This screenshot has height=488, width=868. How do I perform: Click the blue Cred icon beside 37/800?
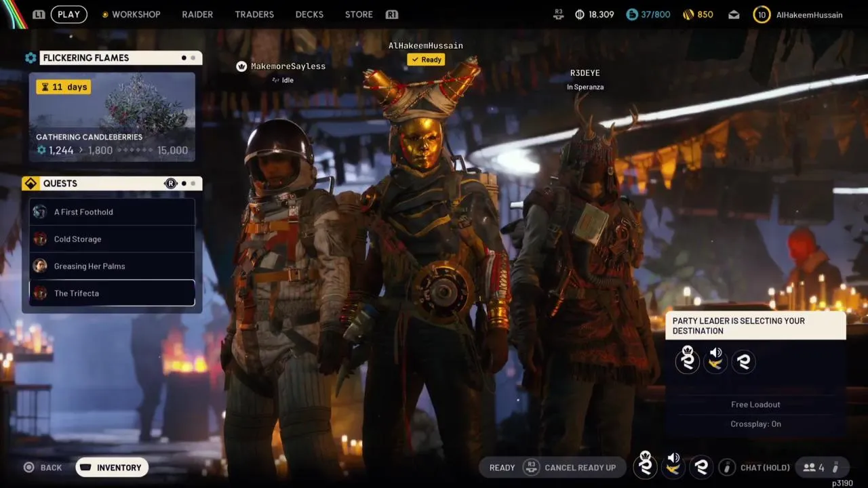632,14
